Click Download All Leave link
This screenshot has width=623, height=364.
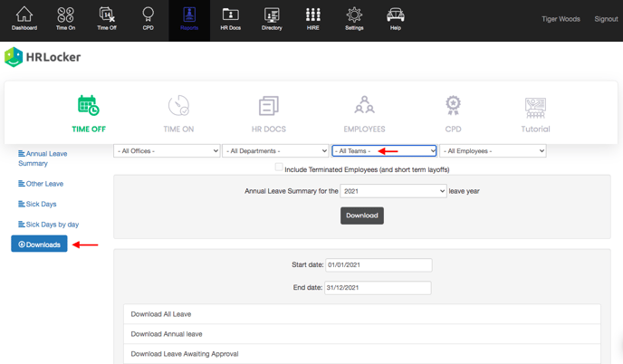[x=161, y=314]
